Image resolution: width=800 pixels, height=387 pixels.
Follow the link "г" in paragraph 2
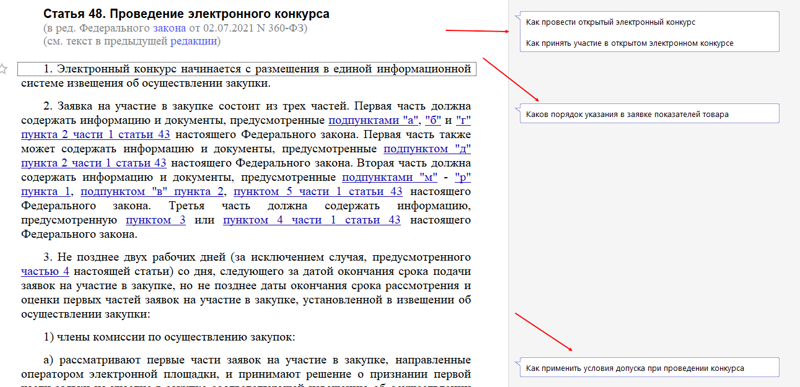pyautogui.click(x=463, y=121)
